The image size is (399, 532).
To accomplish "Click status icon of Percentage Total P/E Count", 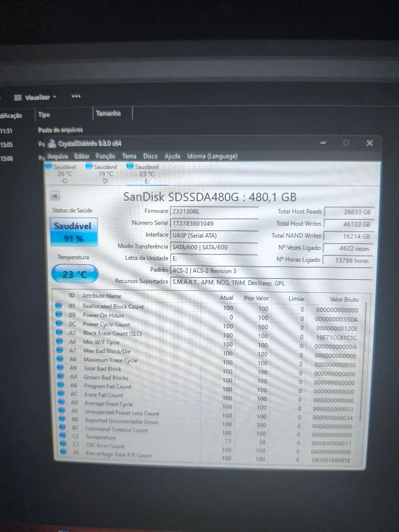I will click(64, 451).
